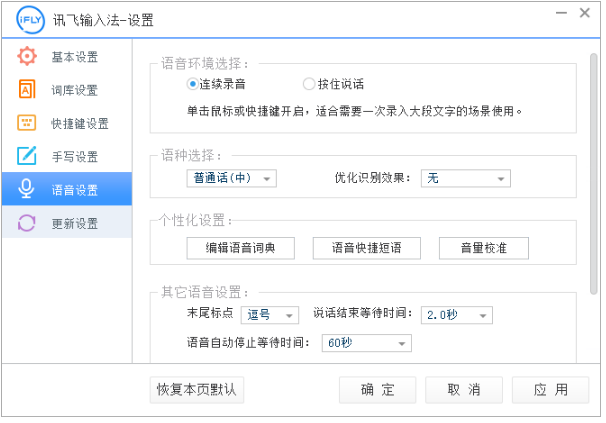Click the dictionary icon for 词库设置

pyautogui.click(x=27, y=89)
